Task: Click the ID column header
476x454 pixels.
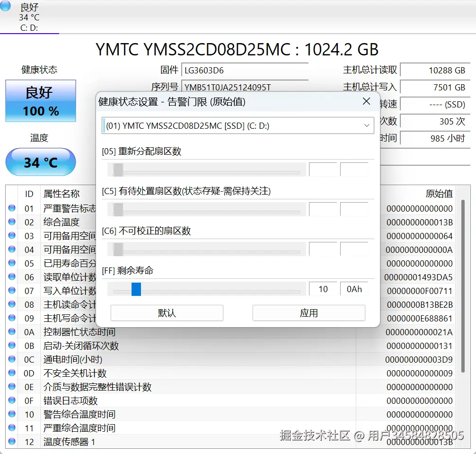Action: 29,194
